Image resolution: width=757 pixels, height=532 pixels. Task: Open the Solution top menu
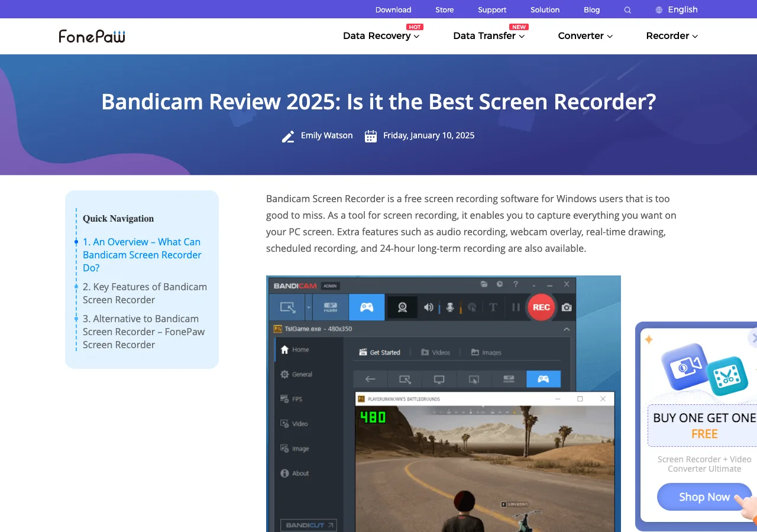point(545,10)
